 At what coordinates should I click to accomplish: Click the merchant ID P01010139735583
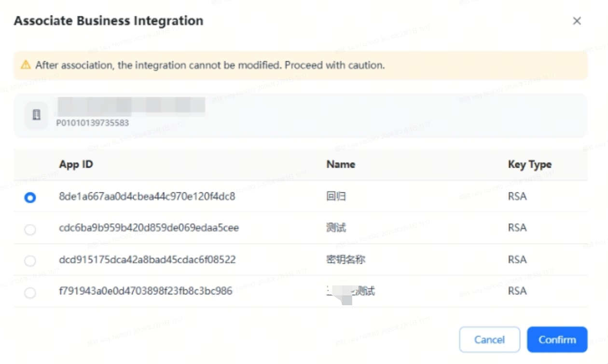tap(93, 123)
